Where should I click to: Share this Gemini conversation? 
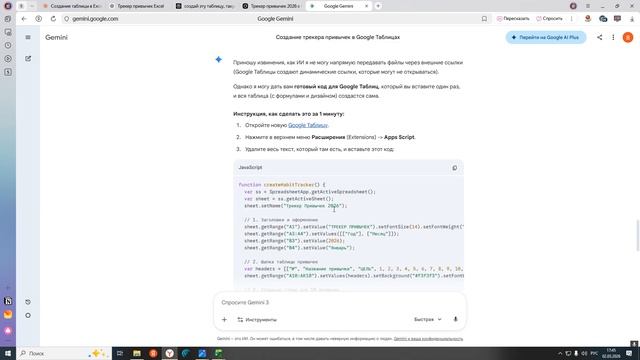coord(599,37)
